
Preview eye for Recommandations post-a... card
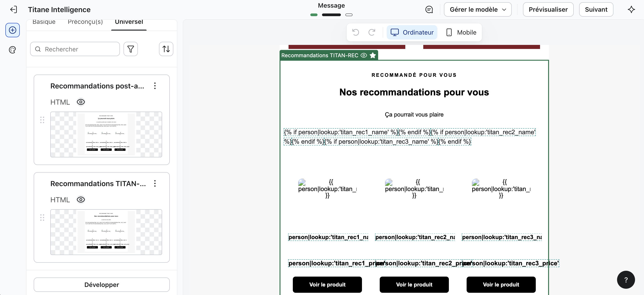coord(81,102)
